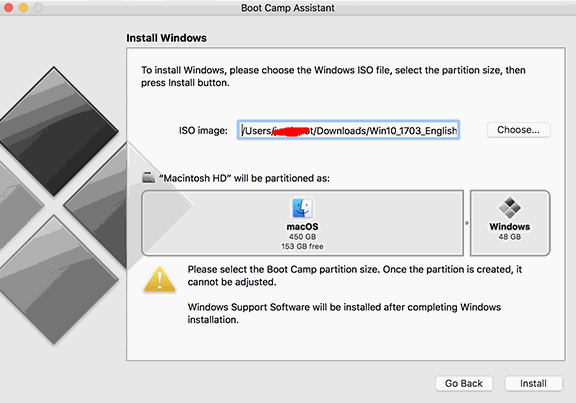Click the yellow warning triangle icon
Viewport: 576px width, 403px height.
(x=159, y=280)
